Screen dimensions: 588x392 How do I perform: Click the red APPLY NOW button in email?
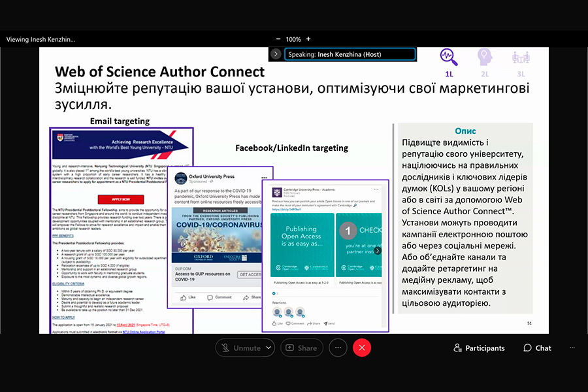tap(121, 199)
